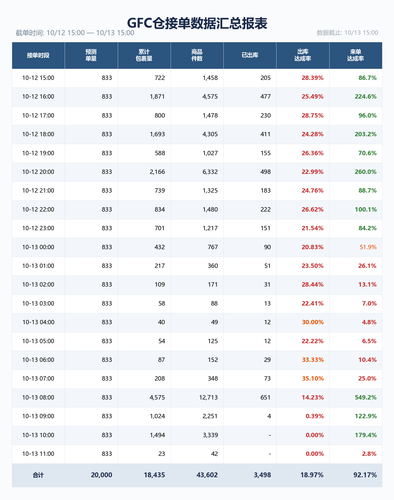
Task: Click item count 49 in 04:00 row
Action: tap(214, 322)
